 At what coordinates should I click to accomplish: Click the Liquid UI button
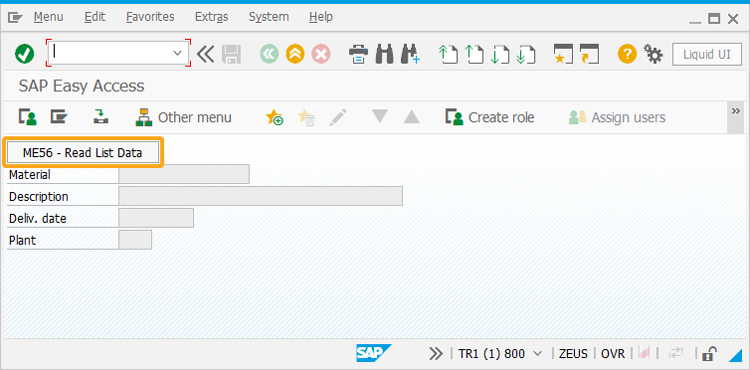[706, 54]
